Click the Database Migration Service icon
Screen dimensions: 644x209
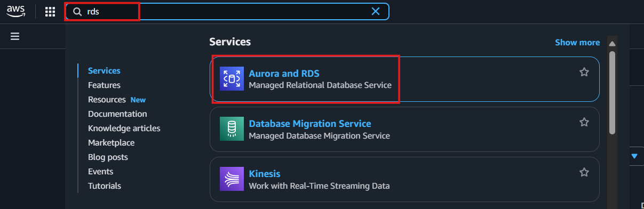coord(232,128)
